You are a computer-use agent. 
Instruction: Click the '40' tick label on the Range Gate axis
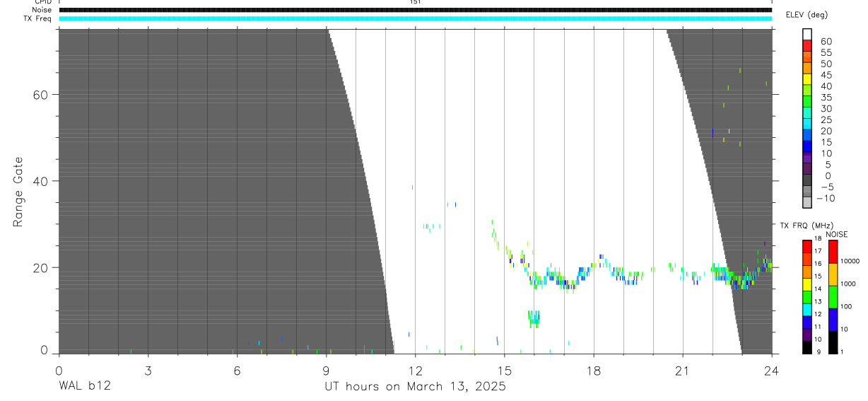pyautogui.click(x=41, y=181)
